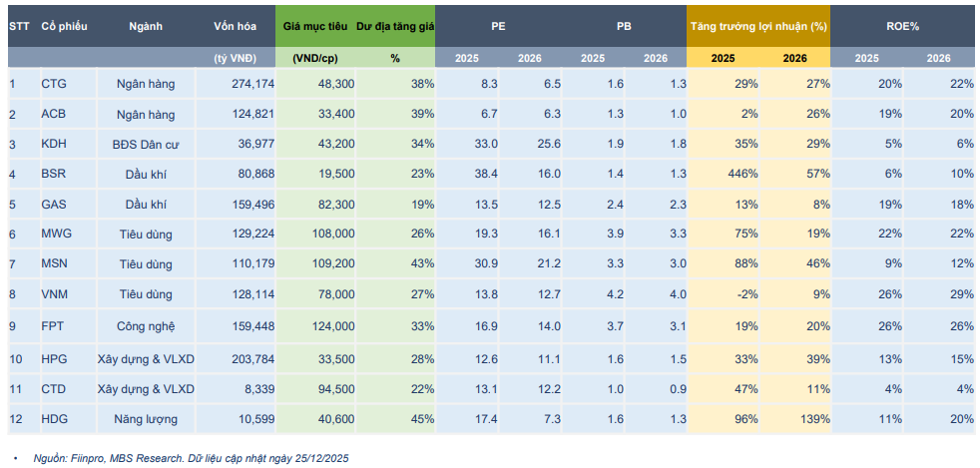980x468 pixels.
Task: Select the 'Công nghệ' sector cell
Action: click(x=146, y=325)
